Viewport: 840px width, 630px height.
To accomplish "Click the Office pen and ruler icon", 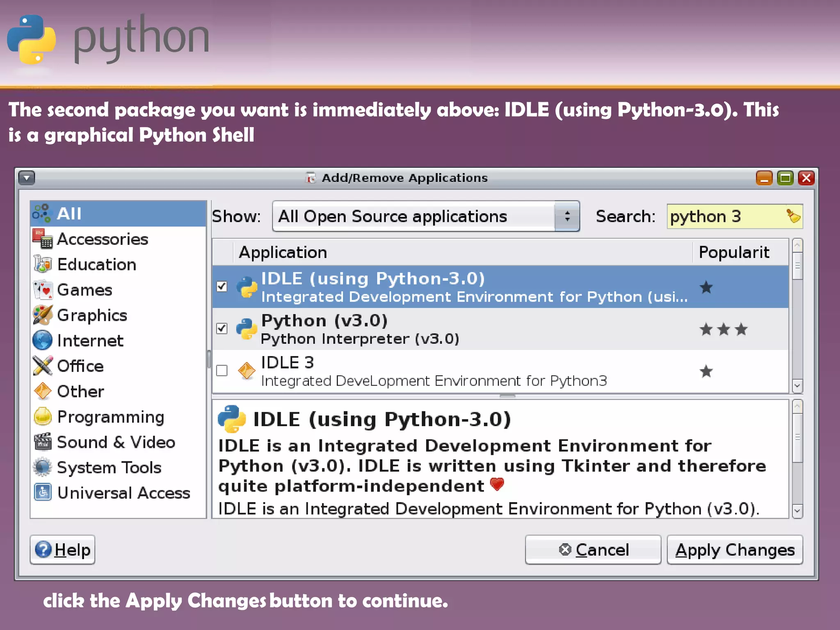I will [x=43, y=366].
